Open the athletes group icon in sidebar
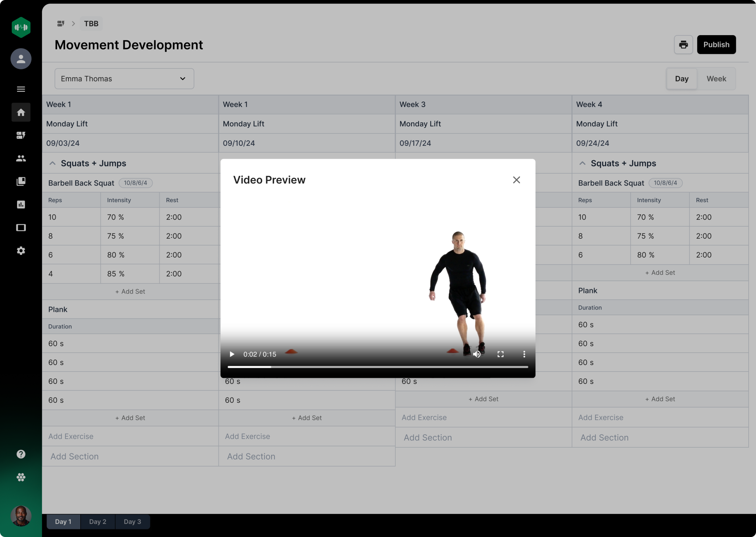This screenshot has height=537, width=756. pos(21,158)
